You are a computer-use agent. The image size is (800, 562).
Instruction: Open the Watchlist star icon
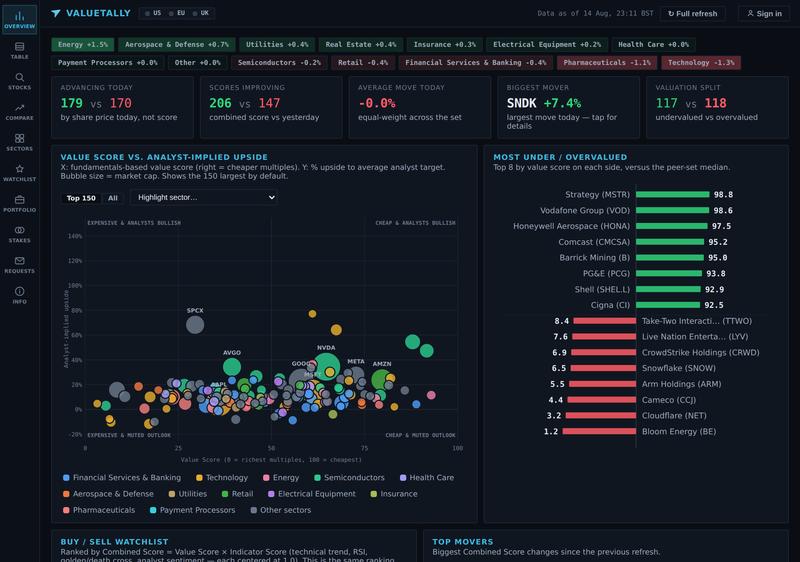(19, 173)
